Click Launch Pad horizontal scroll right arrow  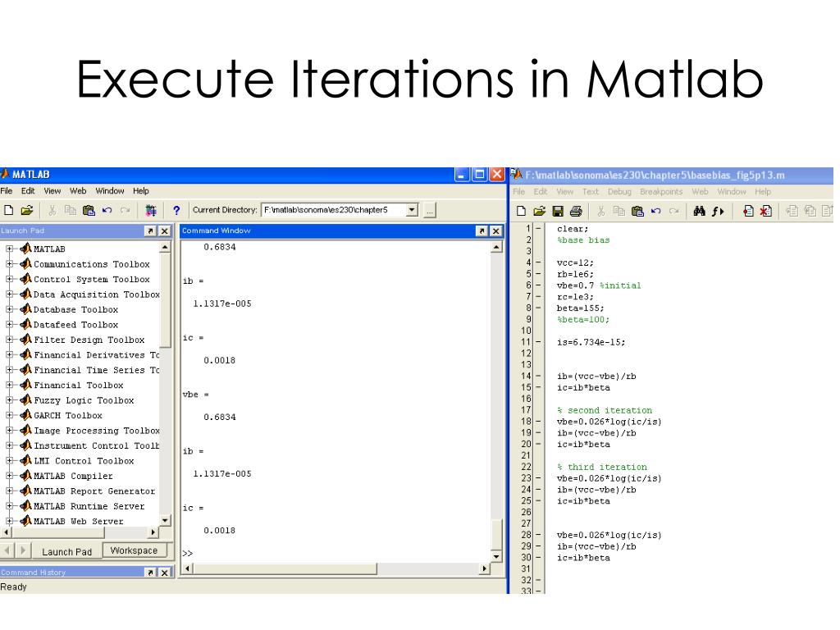click(x=153, y=532)
